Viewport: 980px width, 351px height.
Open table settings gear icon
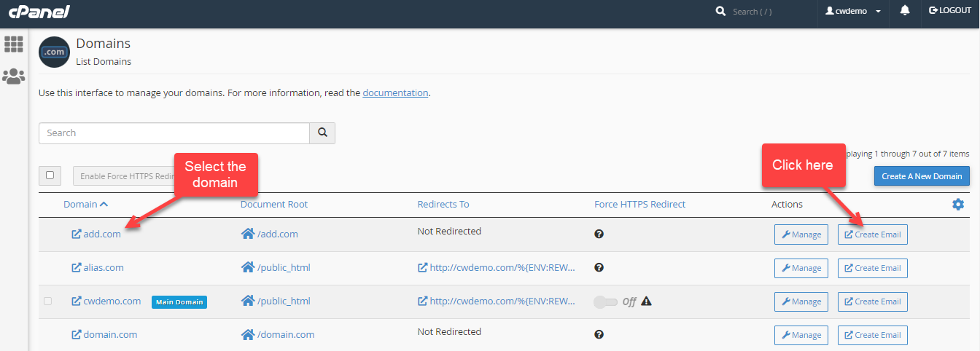tap(958, 205)
